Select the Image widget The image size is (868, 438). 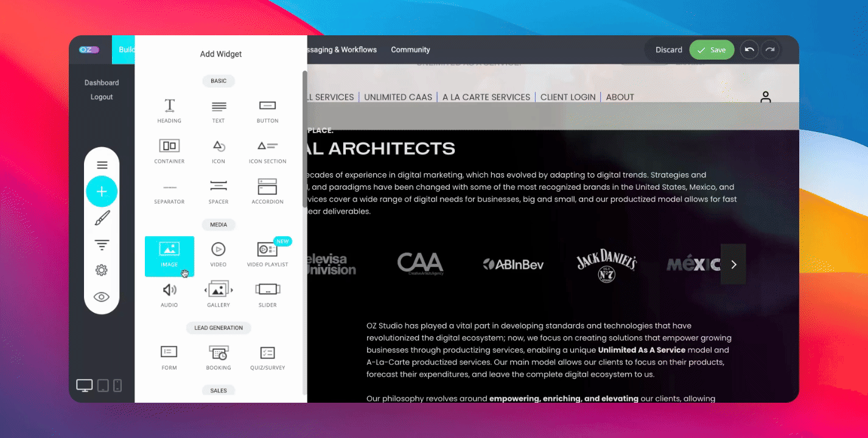[169, 256]
